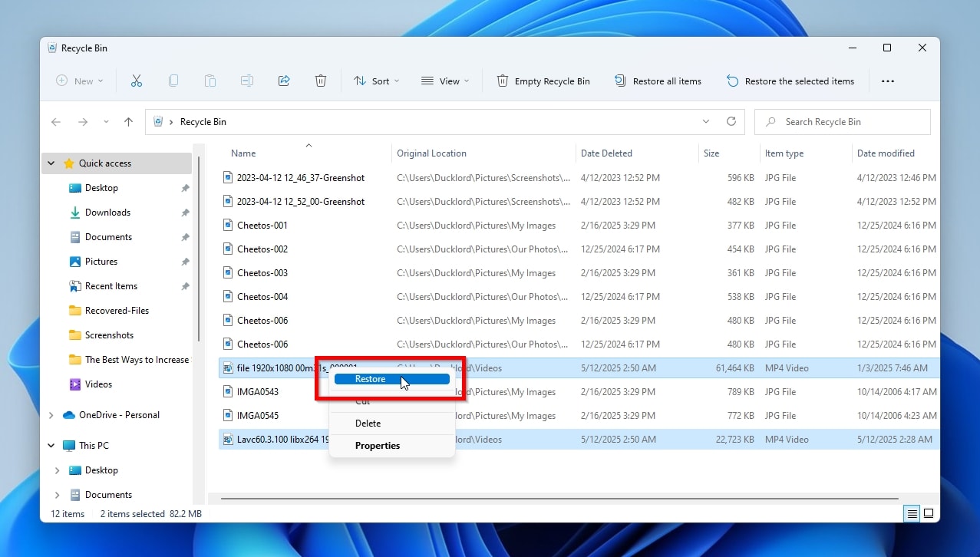Screen dimensions: 980x557
Task: Collapse the This PC tree node
Action: point(51,446)
